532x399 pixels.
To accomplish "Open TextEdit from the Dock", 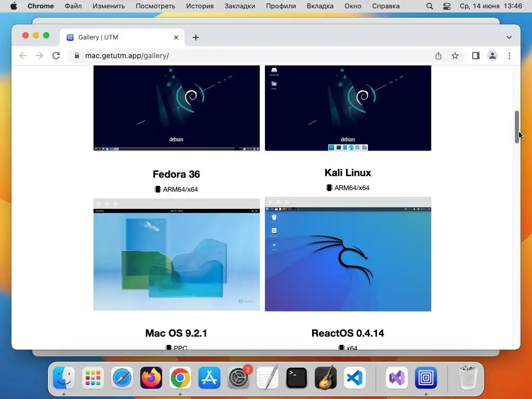I will pyautogui.click(x=268, y=378).
